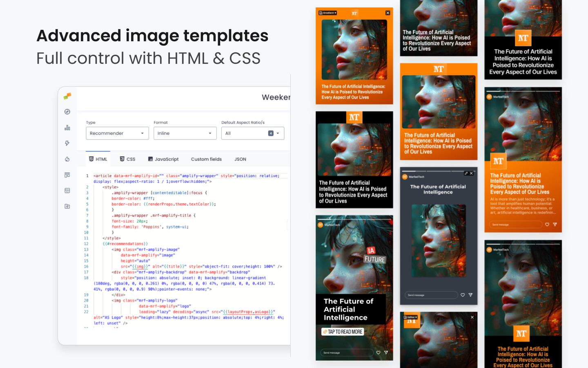Click the '{{img}}' variable in the code
Image resolution: width=588 pixels, height=368 pixels.
tap(140, 267)
